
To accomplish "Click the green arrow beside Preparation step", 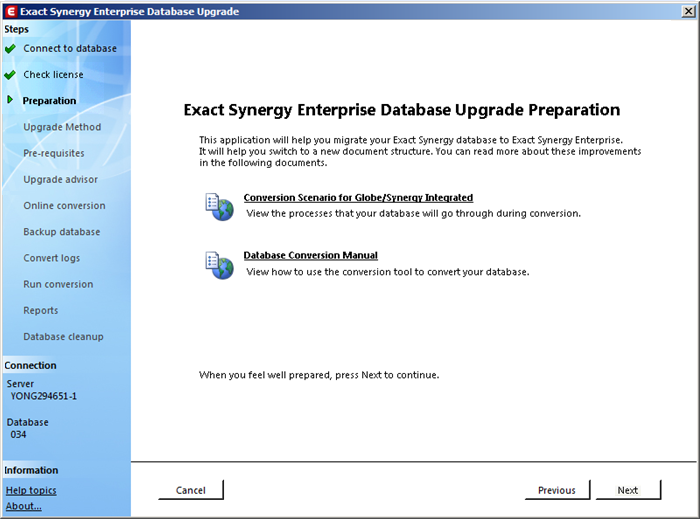I will pos(10,100).
